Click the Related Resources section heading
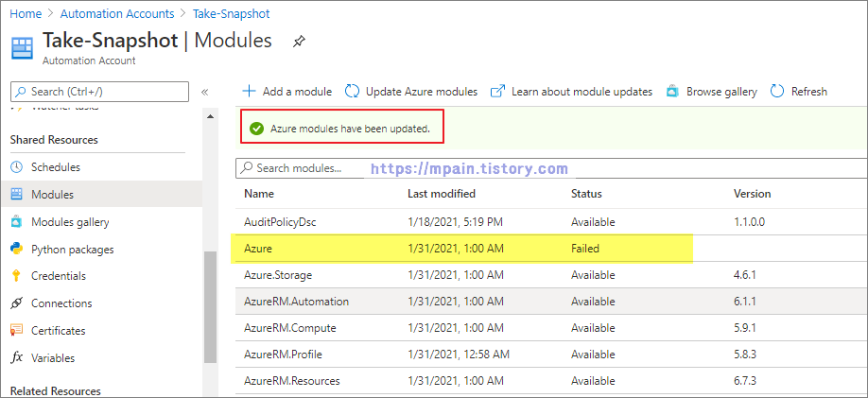868x398 pixels. [x=56, y=391]
